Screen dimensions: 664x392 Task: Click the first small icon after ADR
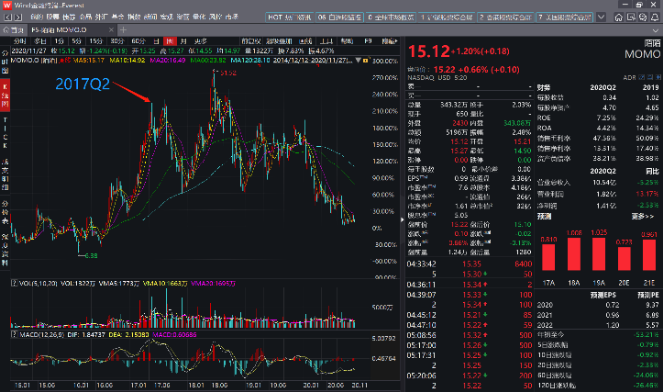[642, 77]
